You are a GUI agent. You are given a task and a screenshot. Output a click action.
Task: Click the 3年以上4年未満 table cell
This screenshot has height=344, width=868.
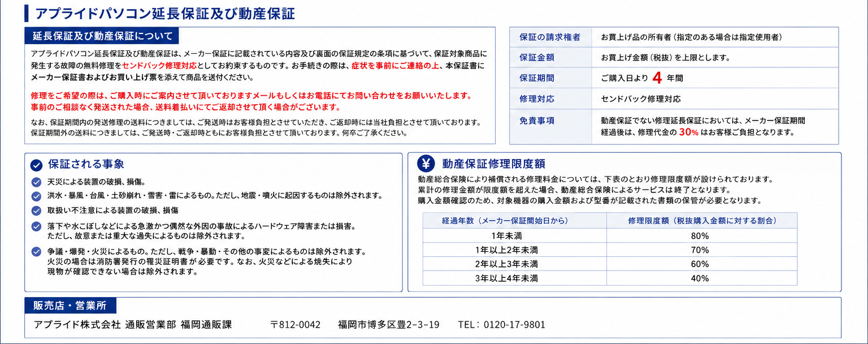click(x=515, y=278)
